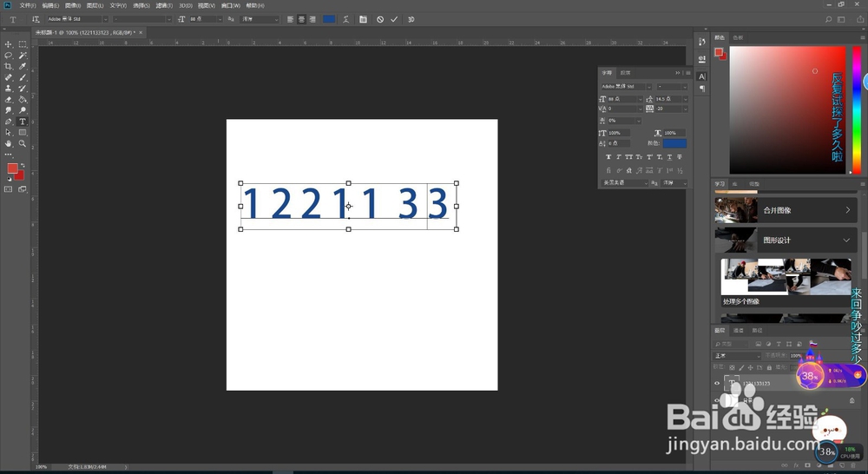
Task: Change the screen mode
Action: coord(23,189)
